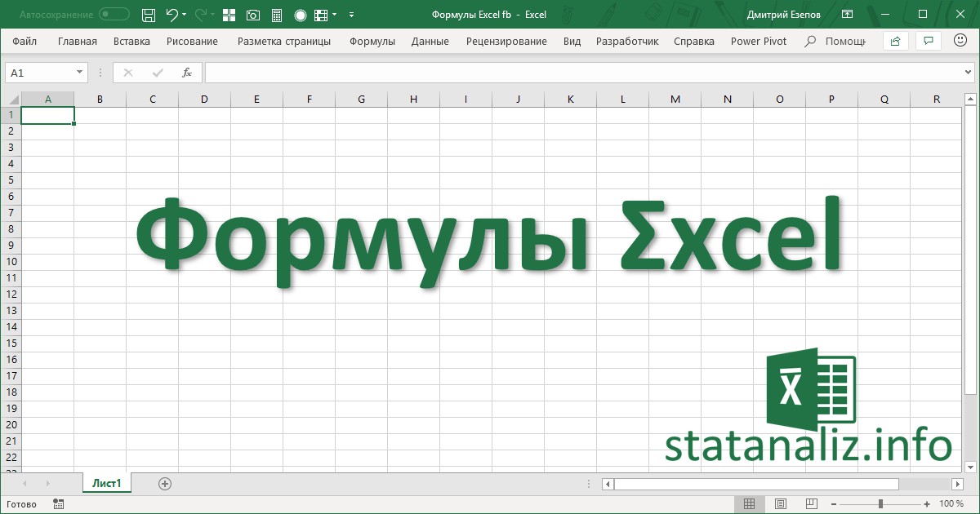The image size is (980, 514).
Task: Open the Calculator icon in quick access toolbar
Action: tap(277, 15)
